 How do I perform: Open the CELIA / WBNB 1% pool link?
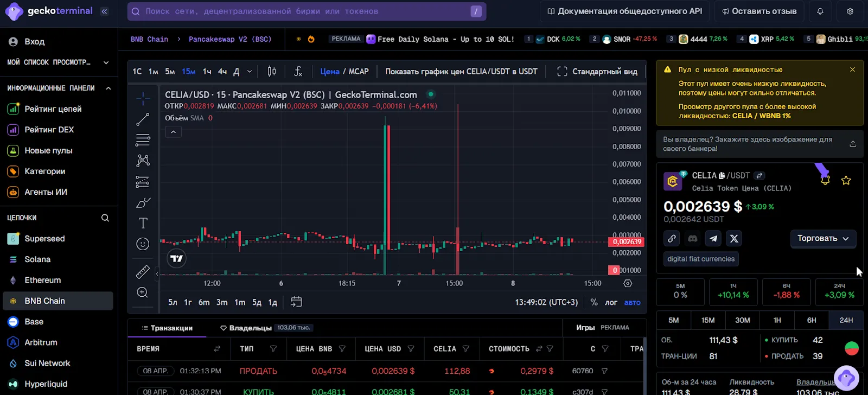click(762, 116)
